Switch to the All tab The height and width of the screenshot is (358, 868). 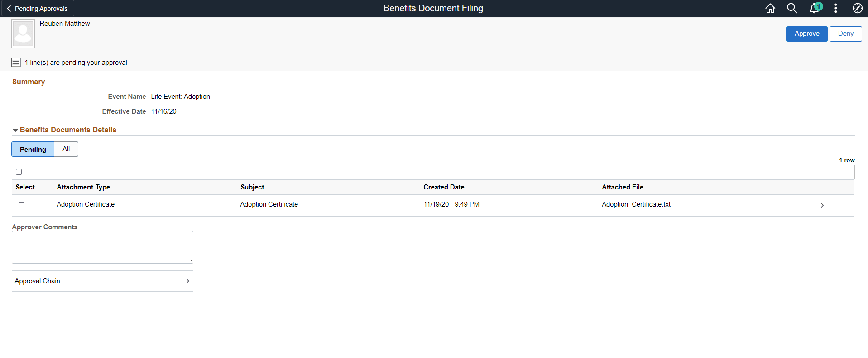pyautogui.click(x=66, y=149)
